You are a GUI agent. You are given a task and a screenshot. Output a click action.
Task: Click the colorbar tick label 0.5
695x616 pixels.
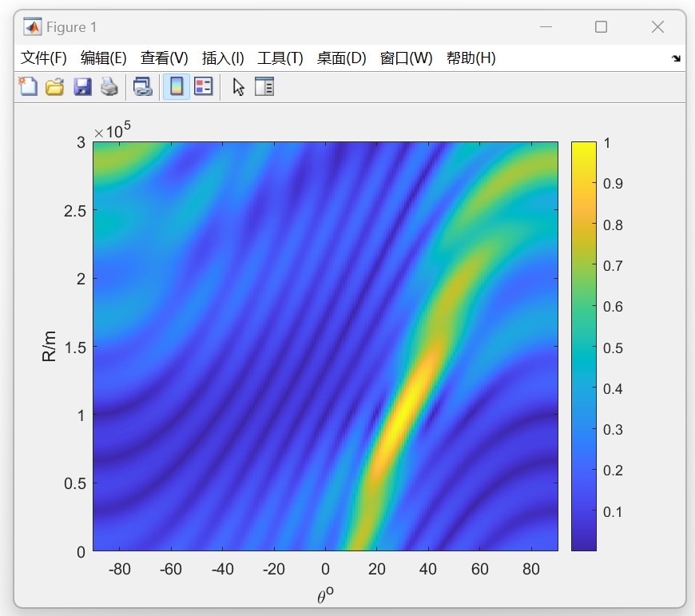pos(613,348)
